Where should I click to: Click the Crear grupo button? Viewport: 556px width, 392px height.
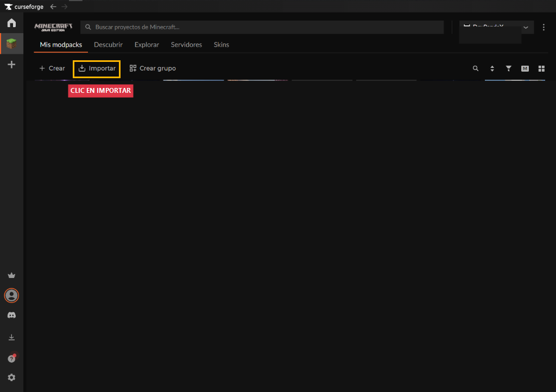click(153, 68)
